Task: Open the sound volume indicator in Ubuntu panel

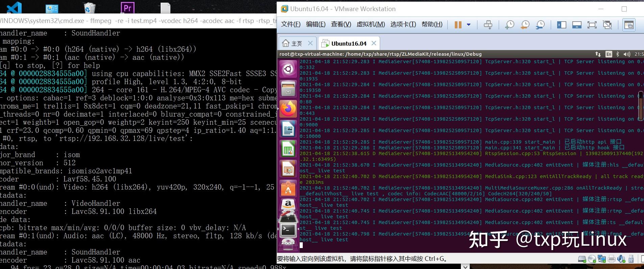Action: [x=627, y=54]
